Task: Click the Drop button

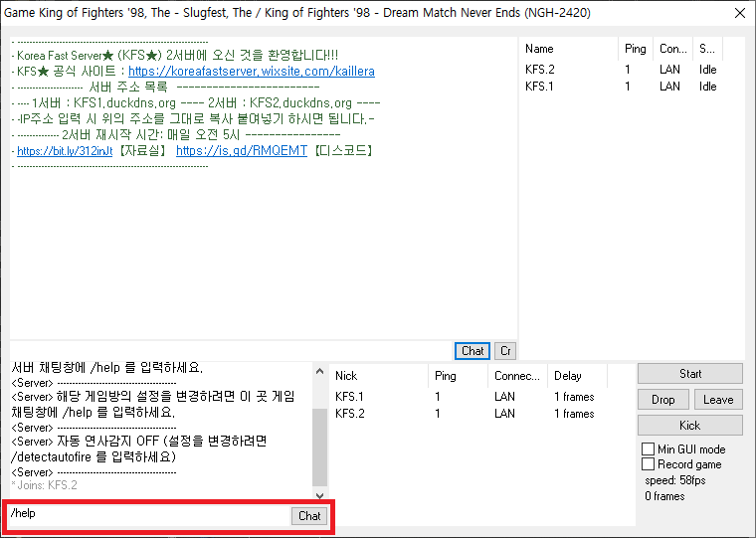Action: coord(663,400)
